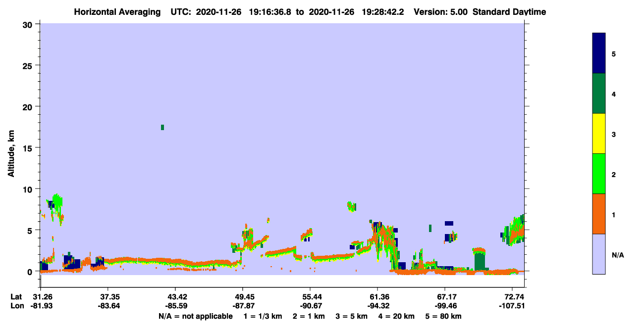Click the 20 tick on altitude axis
Image resolution: width=644 pixels, height=330 pixels.
pyautogui.click(x=29, y=107)
